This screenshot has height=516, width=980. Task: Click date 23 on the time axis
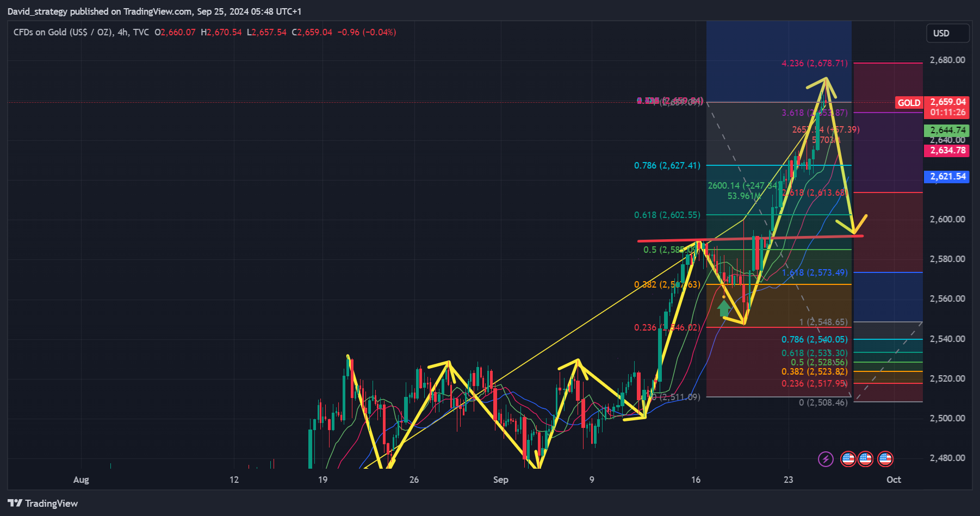789,480
